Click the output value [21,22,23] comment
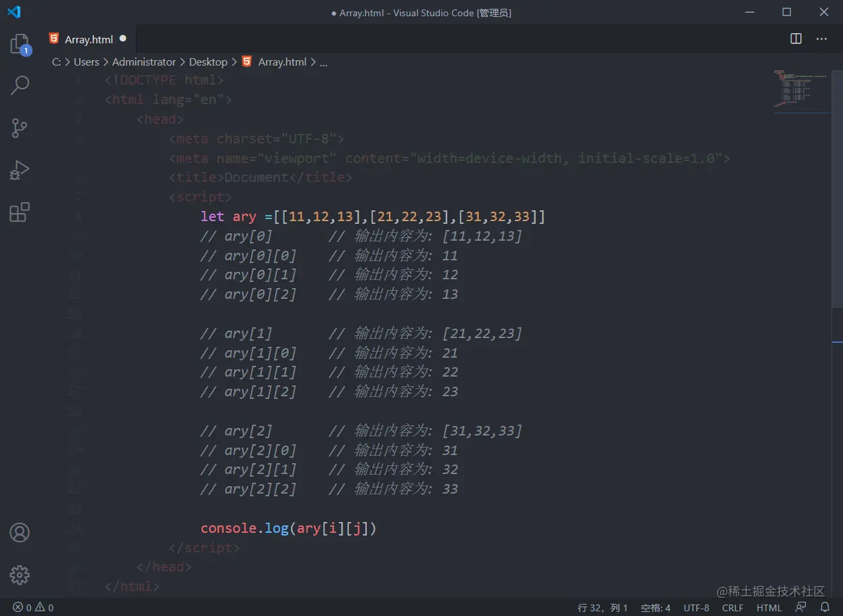843x616 pixels. [482, 333]
